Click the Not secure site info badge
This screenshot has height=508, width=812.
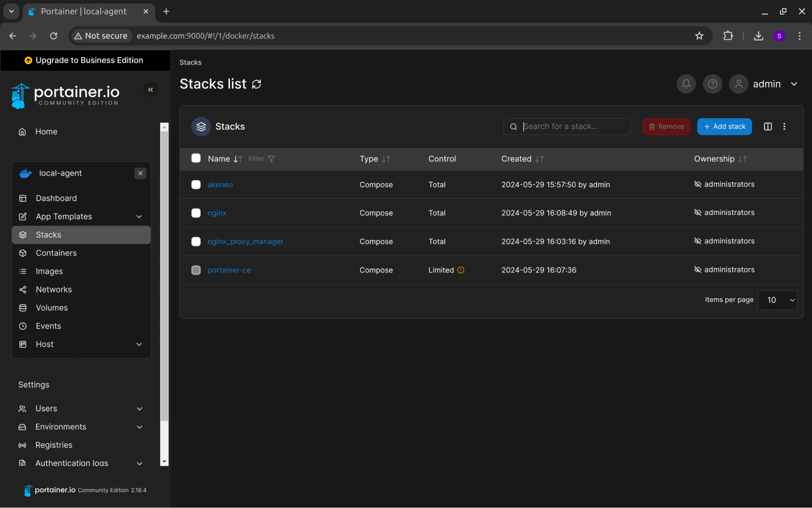click(101, 36)
